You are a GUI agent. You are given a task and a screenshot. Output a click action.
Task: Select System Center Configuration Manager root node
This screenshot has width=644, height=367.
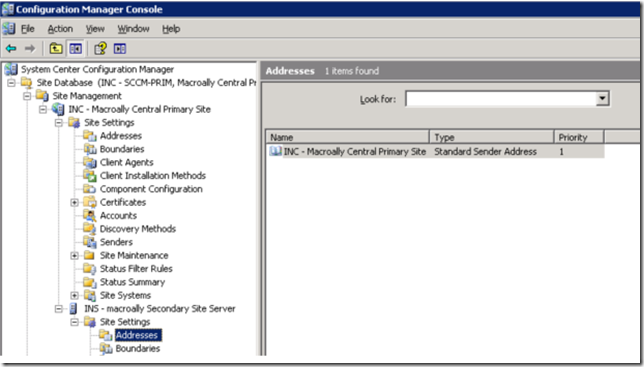(97, 69)
